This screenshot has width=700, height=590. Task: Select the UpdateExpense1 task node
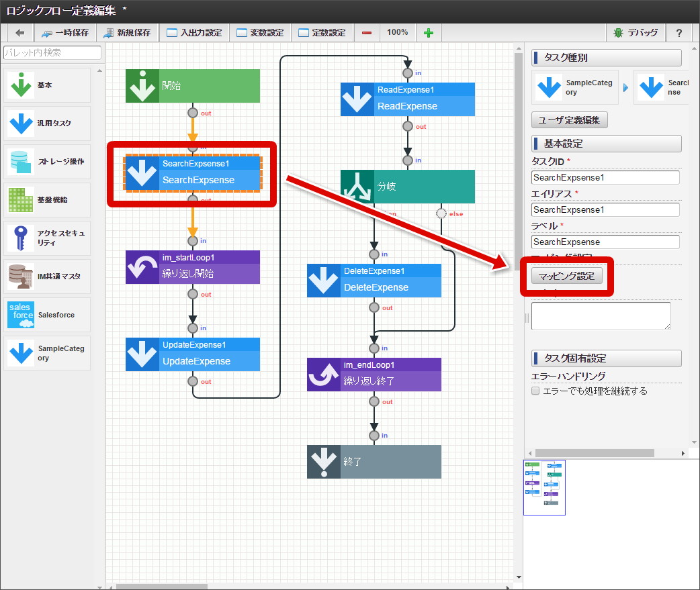tap(192, 354)
